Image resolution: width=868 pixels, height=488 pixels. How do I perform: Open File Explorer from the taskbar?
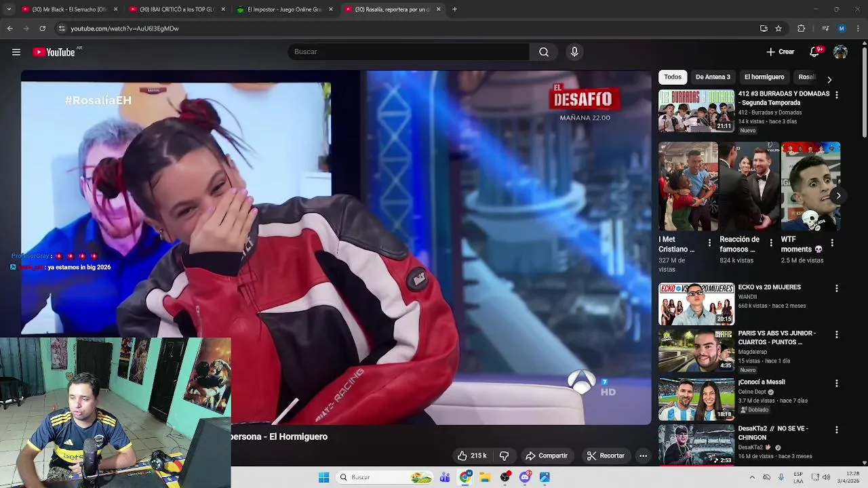[485, 477]
